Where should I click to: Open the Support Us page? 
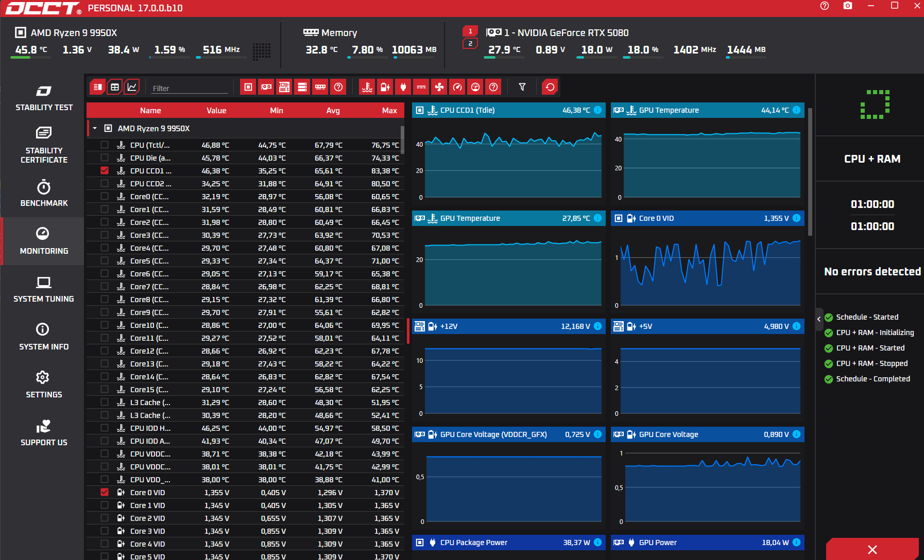point(44,433)
